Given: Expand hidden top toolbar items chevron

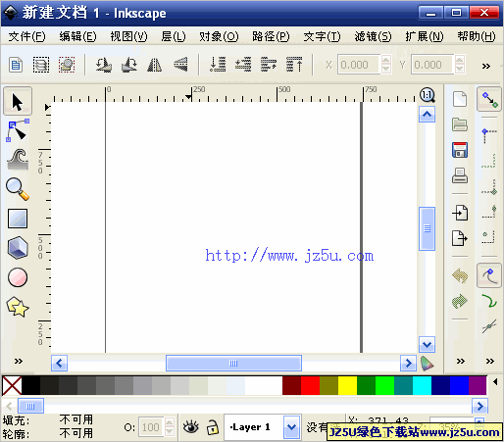Looking at the screenshot, I should pos(486,66).
